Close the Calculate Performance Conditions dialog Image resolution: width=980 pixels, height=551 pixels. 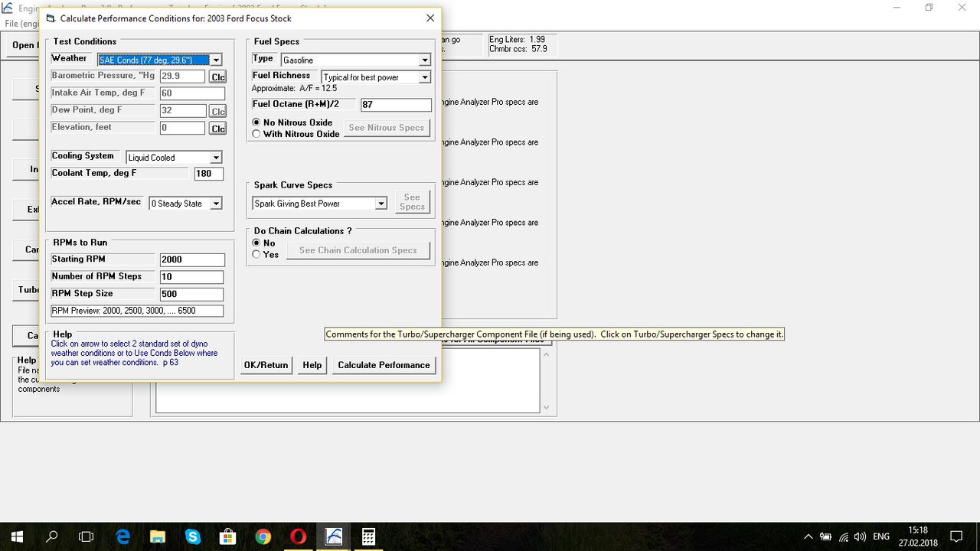[x=430, y=18]
